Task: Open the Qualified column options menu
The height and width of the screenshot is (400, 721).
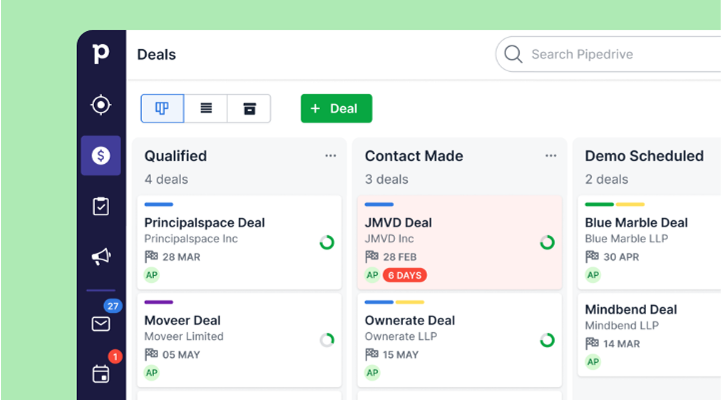Action: coord(331,156)
